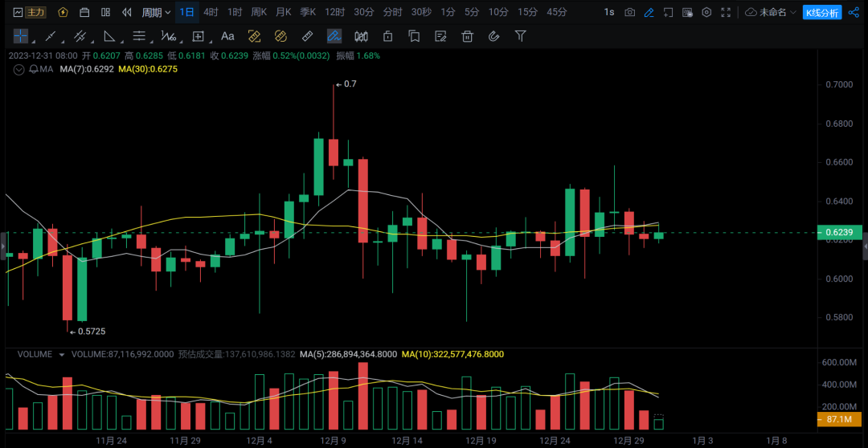Viewport: 868px width, 448px height.
Task: Select the trend line drawing tool
Action: click(x=51, y=36)
